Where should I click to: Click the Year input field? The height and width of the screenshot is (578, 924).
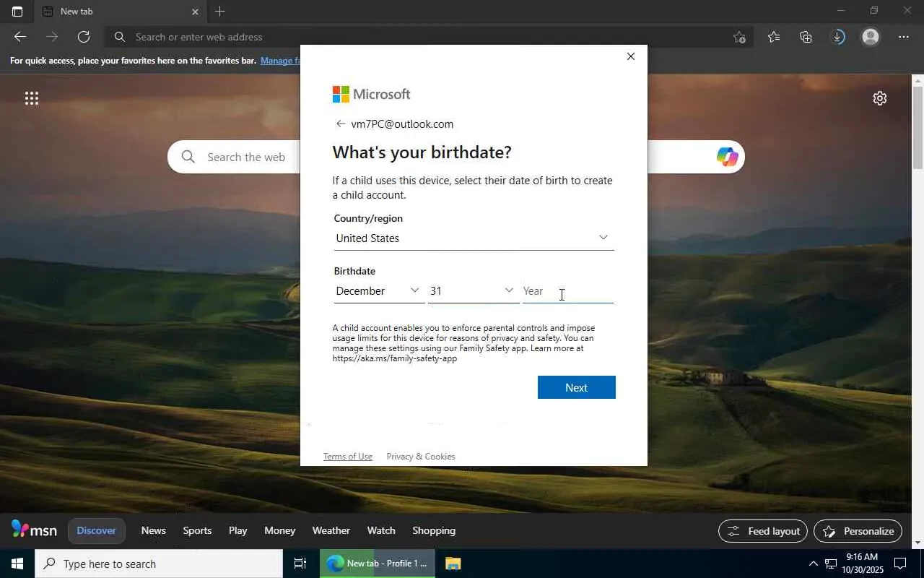[x=568, y=290]
